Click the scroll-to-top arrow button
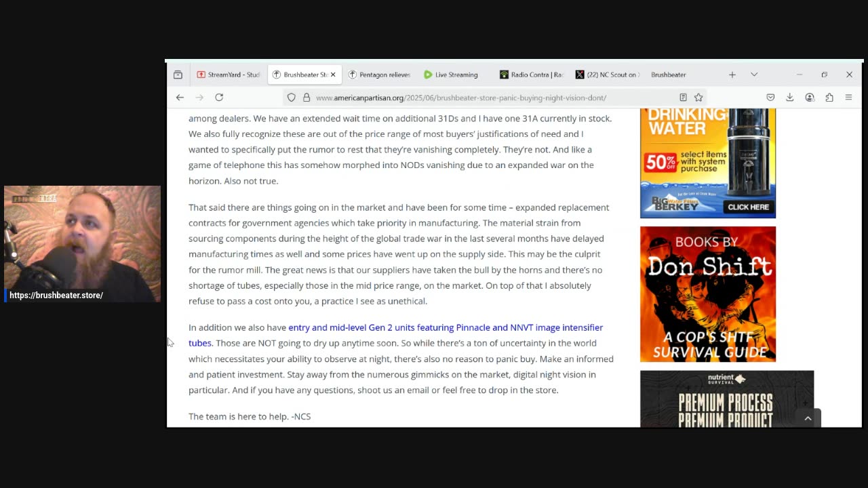This screenshot has width=868, height=488. click(808, 418)
